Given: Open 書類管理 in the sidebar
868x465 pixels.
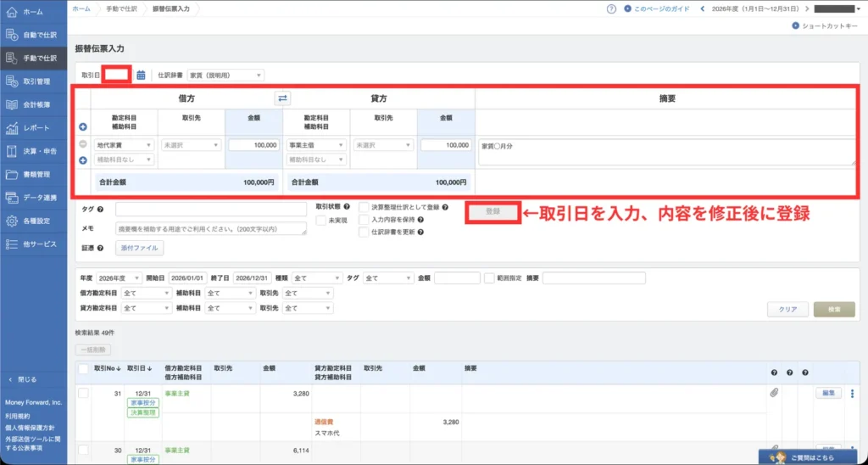Looking at the screenshot, I should click(33, 175).
